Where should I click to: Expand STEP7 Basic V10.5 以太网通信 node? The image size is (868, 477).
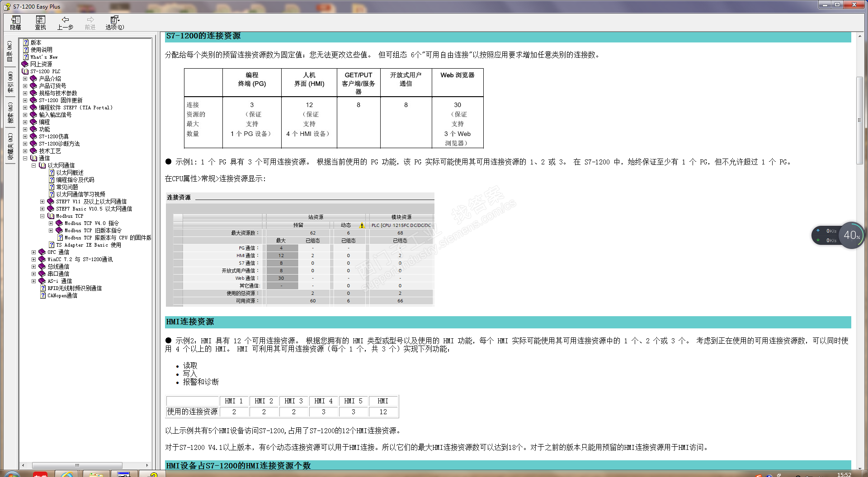click(x=42, y=209)
